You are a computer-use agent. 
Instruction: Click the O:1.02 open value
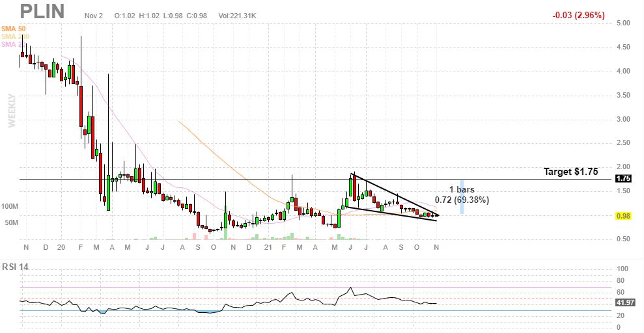point(125,16)
